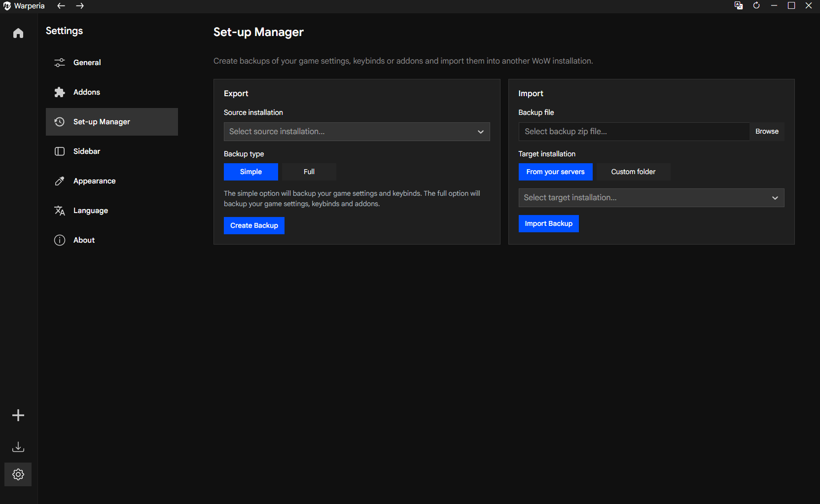Choose Custom folder target option
Viewport: 820px width, 504px height.
(633, 172)
